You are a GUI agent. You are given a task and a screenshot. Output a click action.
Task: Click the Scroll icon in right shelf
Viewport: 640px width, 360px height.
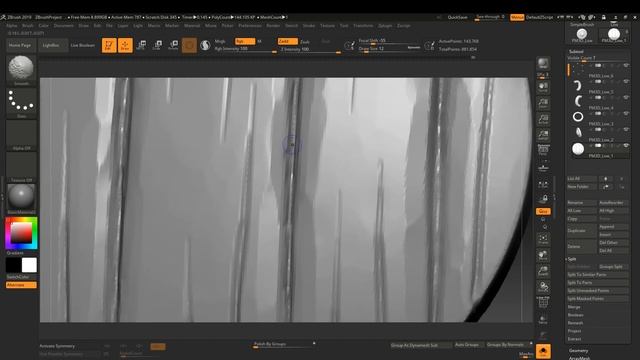[x=543, y=87]
